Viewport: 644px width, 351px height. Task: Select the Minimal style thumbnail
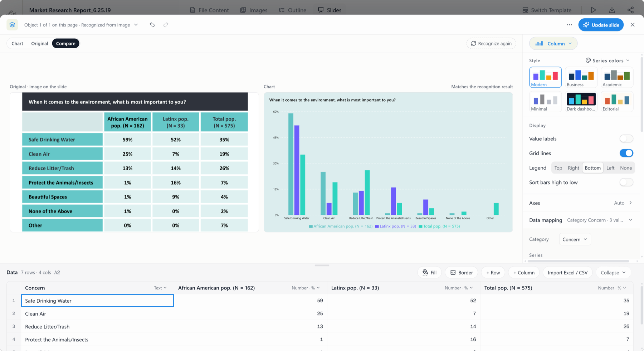coord(545,102)
